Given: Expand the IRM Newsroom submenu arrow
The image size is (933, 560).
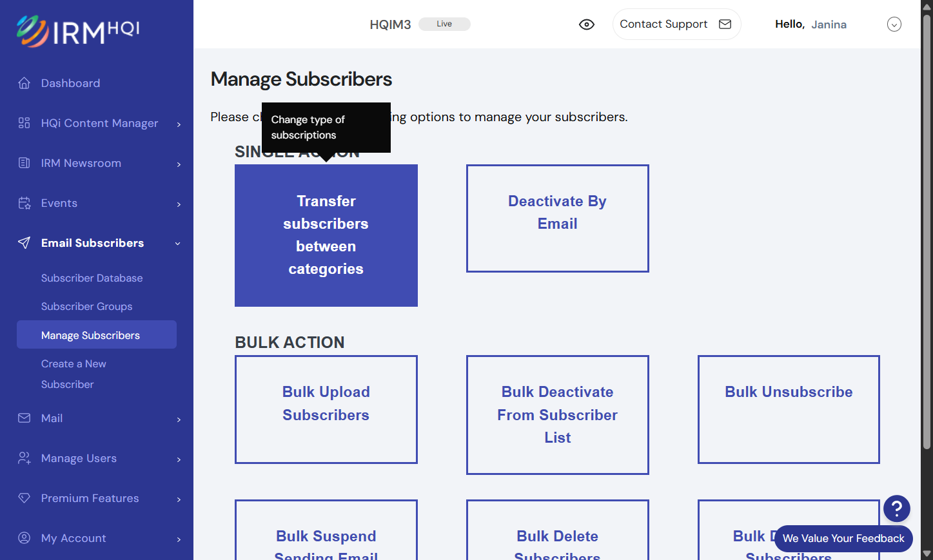Looking at the screenshot, I should click(x=179, y=164).
